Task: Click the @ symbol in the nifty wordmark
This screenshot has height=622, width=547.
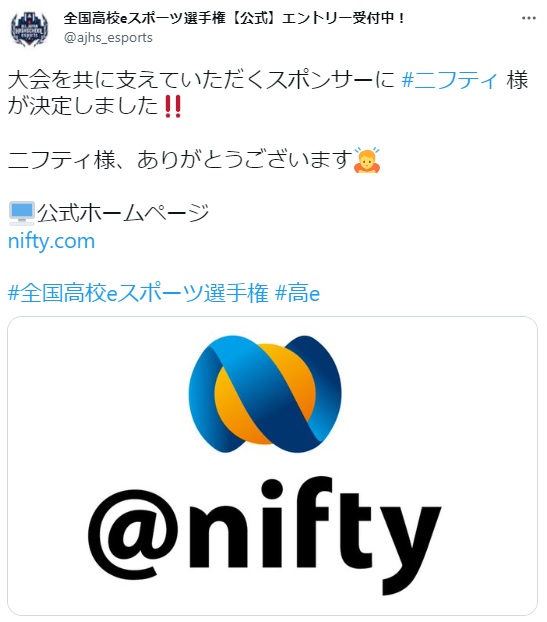Action: click(x=133, y=536)
